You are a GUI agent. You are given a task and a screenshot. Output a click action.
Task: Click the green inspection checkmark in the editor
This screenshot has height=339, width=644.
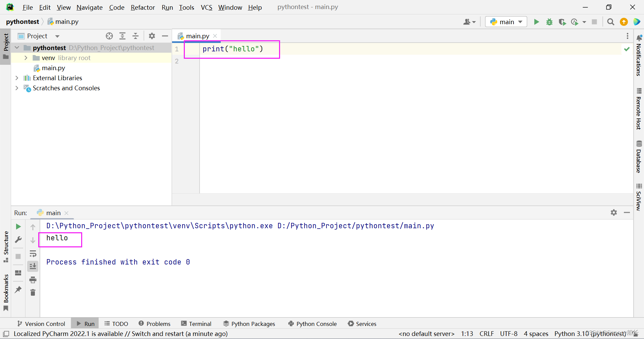pos(627,49)
